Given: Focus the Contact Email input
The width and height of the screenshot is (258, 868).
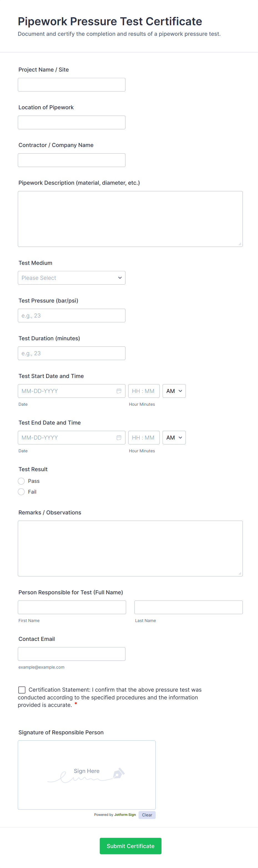Looking at the screenshot, I should click(x=72, y=654).
